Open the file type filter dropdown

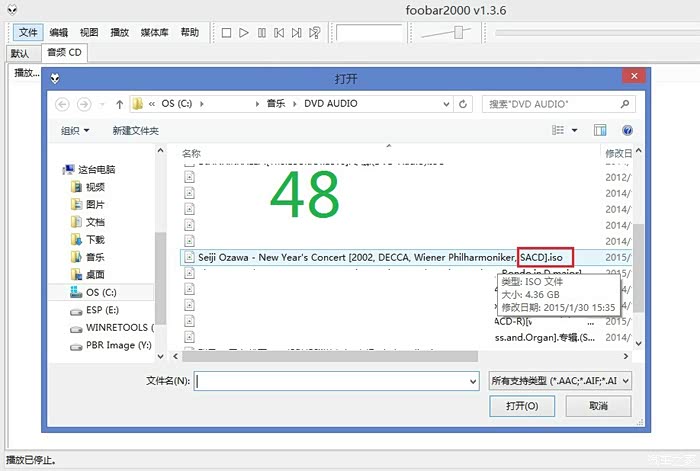(x=560, y=381)
